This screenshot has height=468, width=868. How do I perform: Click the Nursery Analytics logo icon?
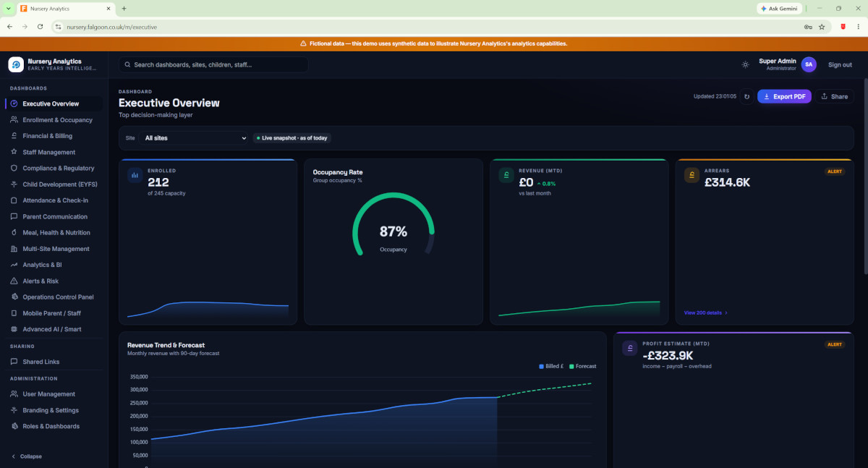coord(16,64)
